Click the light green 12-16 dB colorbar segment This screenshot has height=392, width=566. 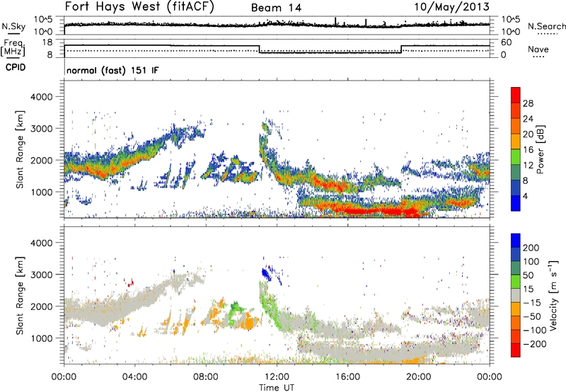tap(516, 156)
